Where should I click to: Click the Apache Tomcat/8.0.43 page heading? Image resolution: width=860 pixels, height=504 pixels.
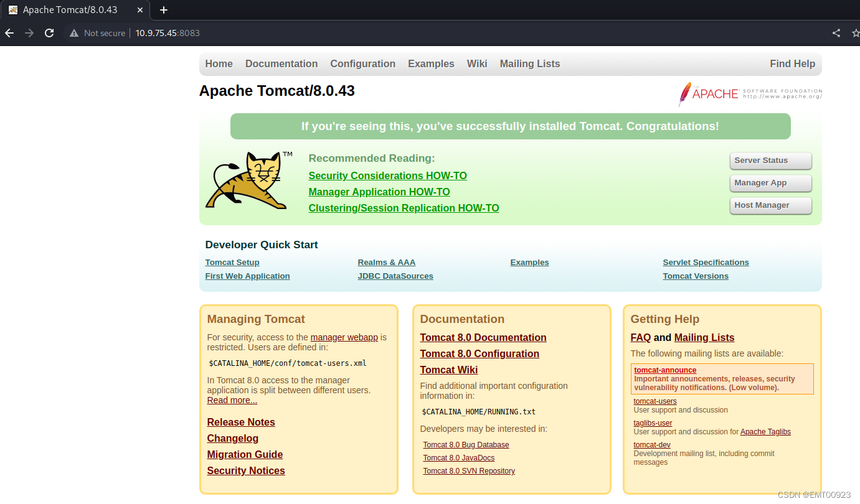(x=277, y=91)
